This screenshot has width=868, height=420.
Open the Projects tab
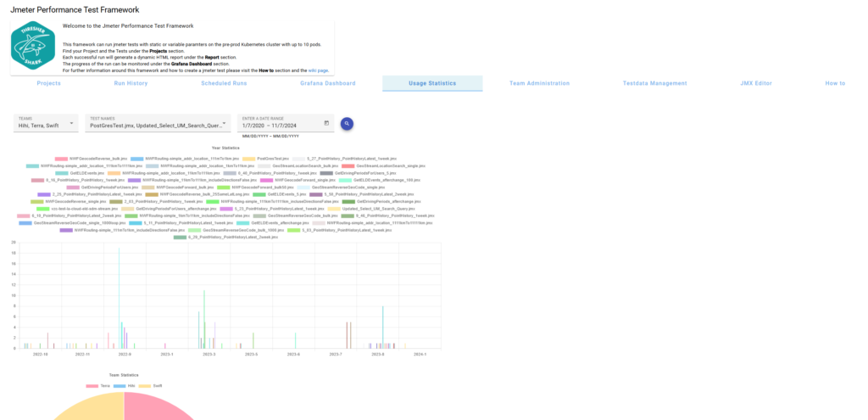pyautogui.click(x=48, y=83)
